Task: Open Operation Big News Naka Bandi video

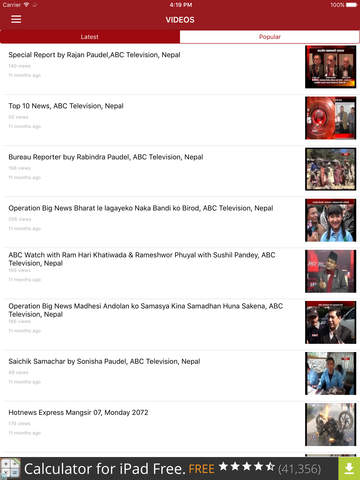Action: (141, 208)
